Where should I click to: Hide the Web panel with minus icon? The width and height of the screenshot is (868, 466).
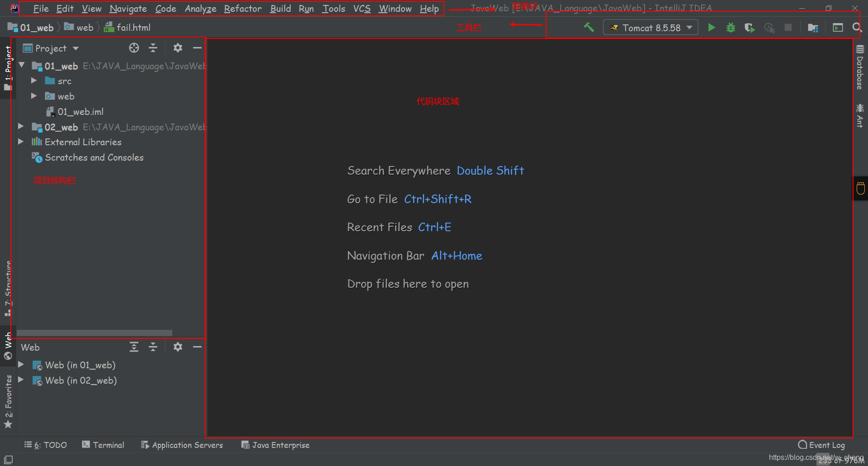[197, 347]
